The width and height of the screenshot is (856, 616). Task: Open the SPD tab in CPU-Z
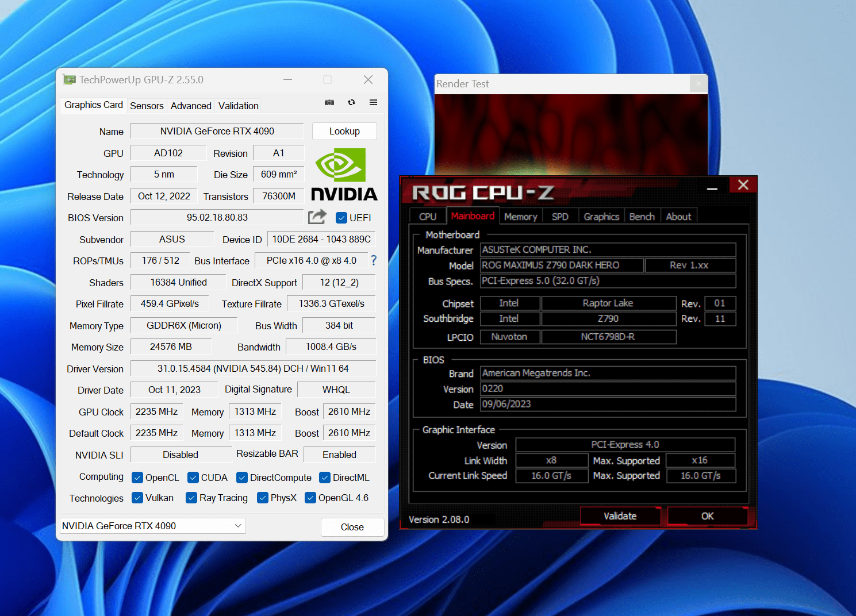(560, 217)
